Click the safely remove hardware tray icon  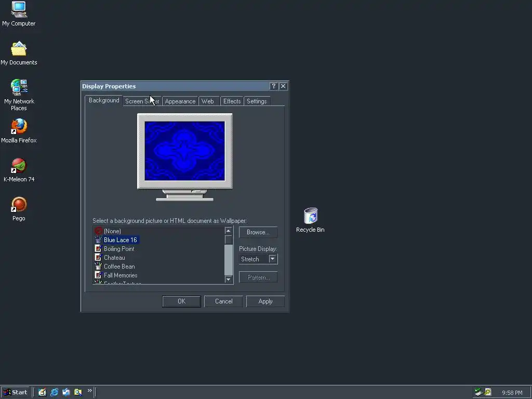point(478,392)
